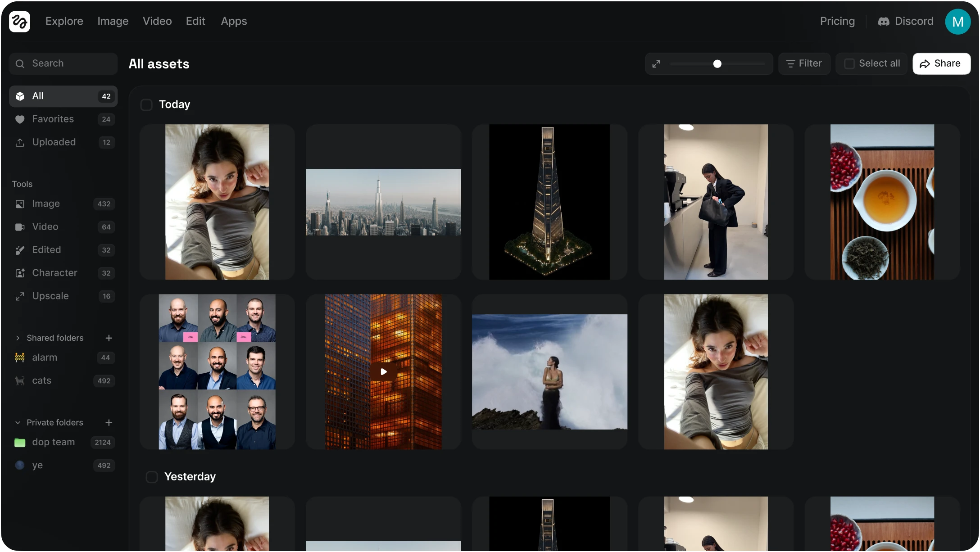Enable the Select all checkbox

tap(849, 64)
